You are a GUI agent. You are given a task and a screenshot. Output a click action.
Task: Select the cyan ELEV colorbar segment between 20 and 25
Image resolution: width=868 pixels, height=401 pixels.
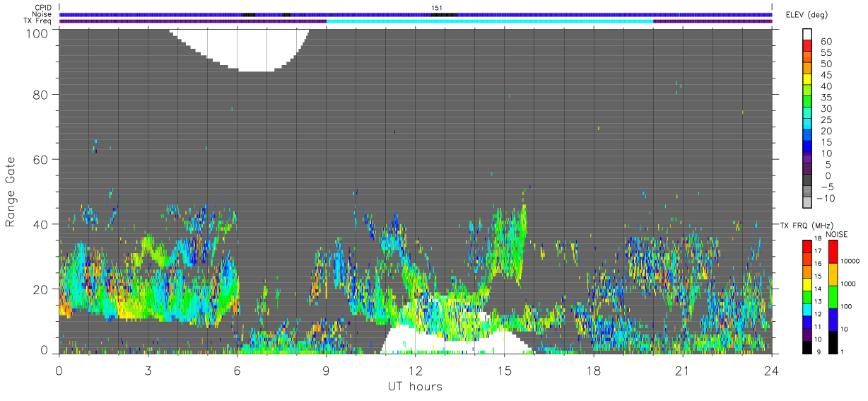807,125
